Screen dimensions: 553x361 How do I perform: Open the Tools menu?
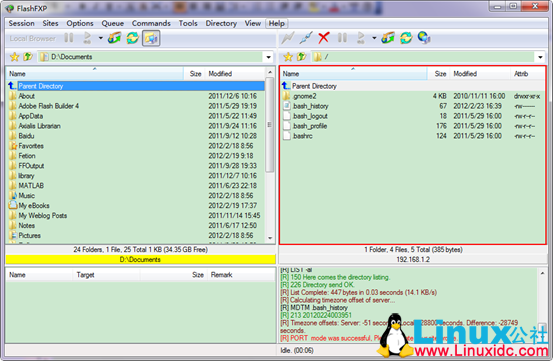(188, 23)
